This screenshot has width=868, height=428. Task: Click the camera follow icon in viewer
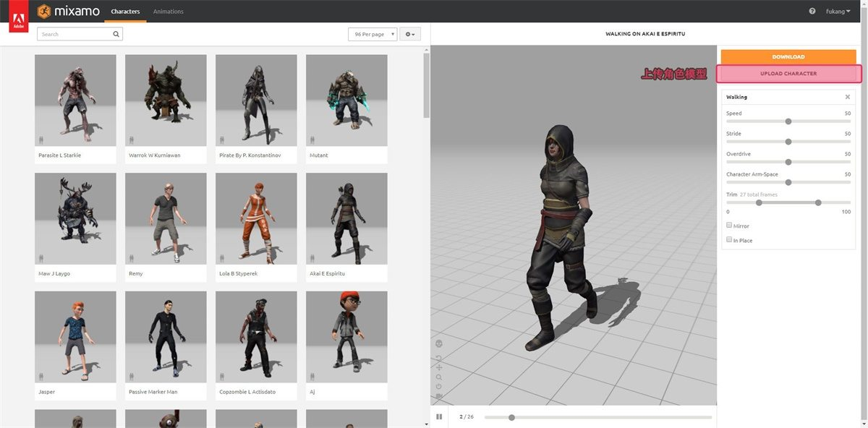[x=438, y=396]
